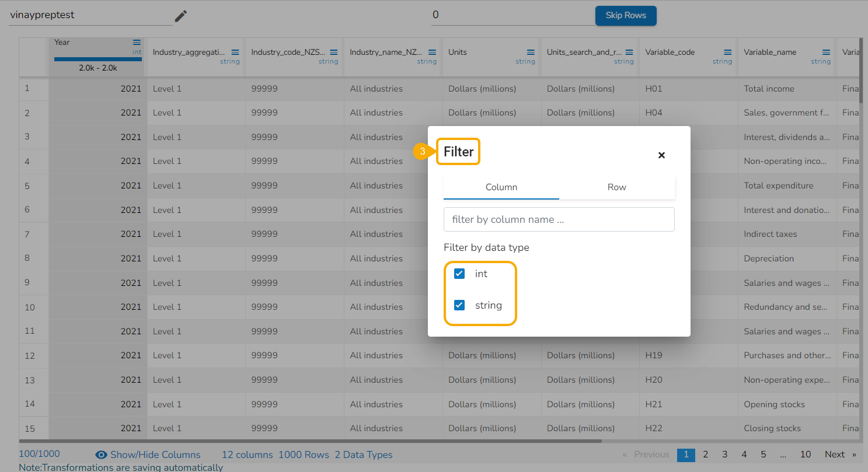Open the Units_search column menu icon
Image resolution: width=868 pixels, height=472 pixels.
(x=629, y=52)
